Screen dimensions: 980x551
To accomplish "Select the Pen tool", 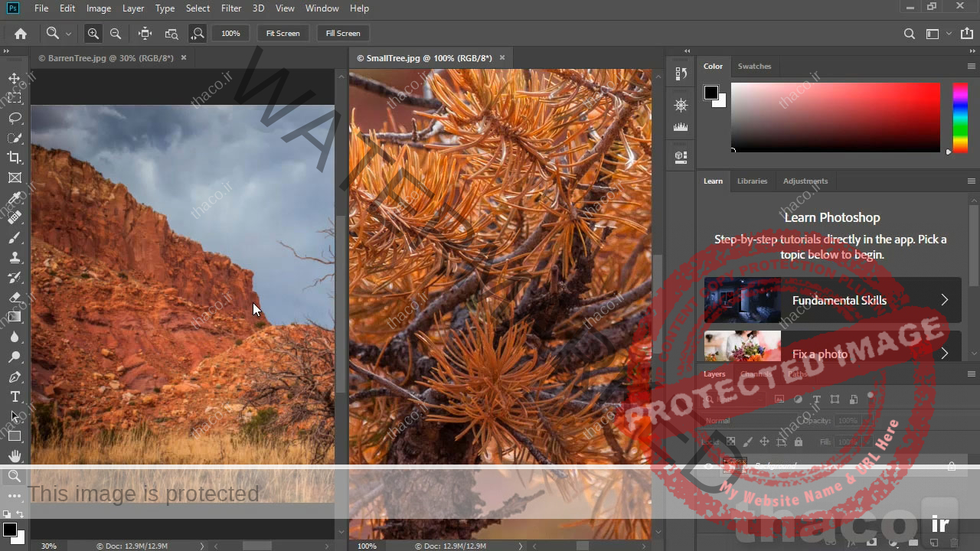I will pos(15,377).
